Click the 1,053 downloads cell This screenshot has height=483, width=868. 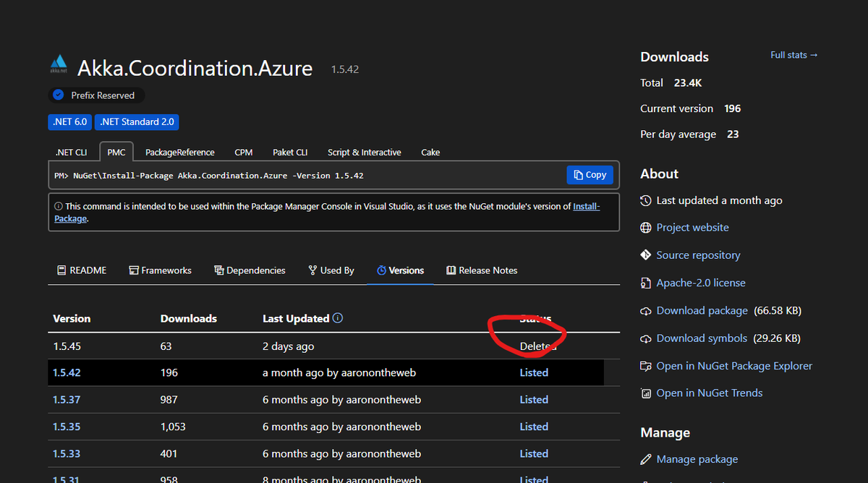tap(173, 427)
